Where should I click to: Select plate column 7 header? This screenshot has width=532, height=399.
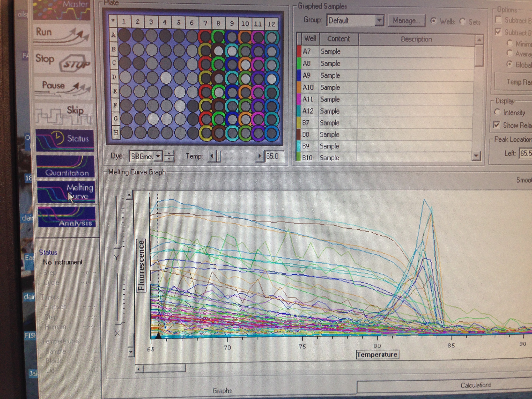pyautogui.click(x=205, y=23)
